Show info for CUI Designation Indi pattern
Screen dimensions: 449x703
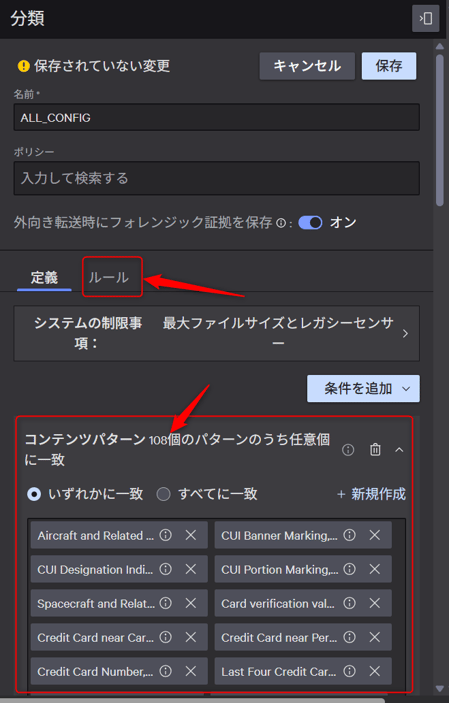(166, 569)
